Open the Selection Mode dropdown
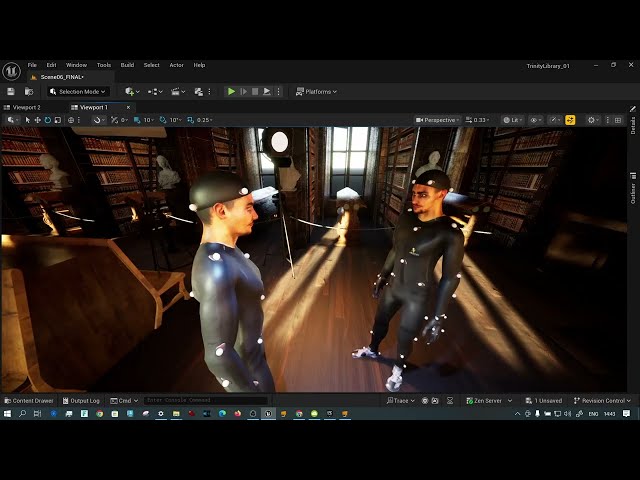640x480 pixels. [78, 91]
